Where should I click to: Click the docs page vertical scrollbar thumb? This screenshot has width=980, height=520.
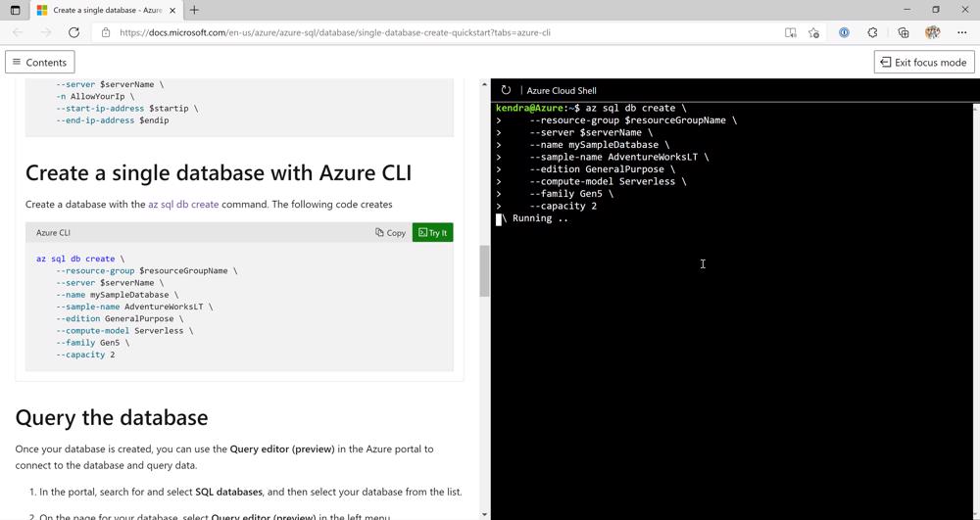tap(484, 271)
